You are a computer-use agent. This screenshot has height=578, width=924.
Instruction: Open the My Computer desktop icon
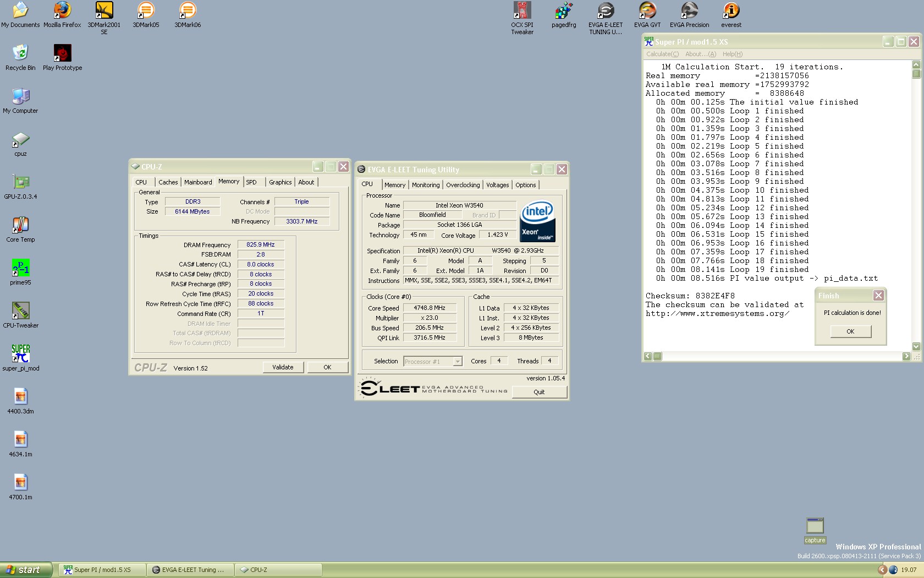20,101
